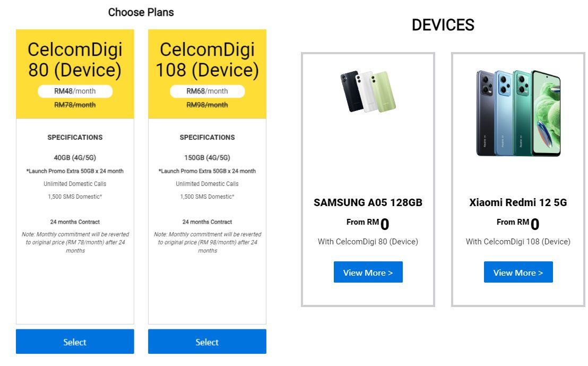Click the Xiaomi Redmi 12 5G image
Image resolution: width=588 pixels, height=366 pixels.
click(518, 112)
